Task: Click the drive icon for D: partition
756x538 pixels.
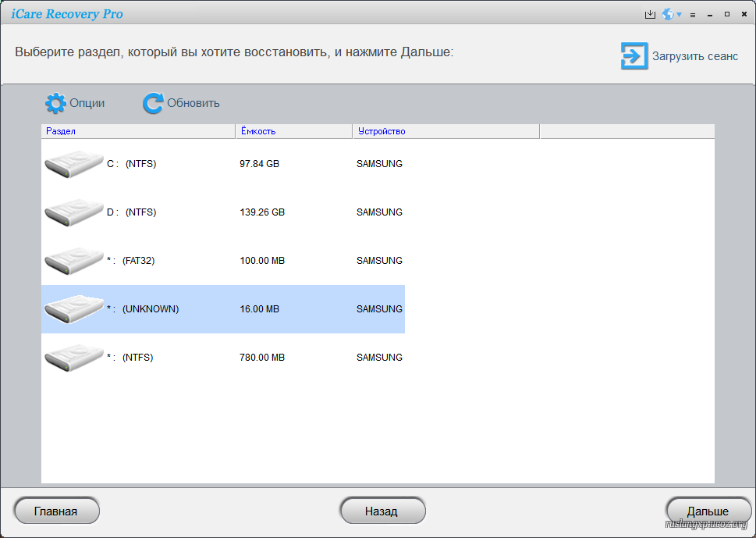Action: tap(73, 212)
